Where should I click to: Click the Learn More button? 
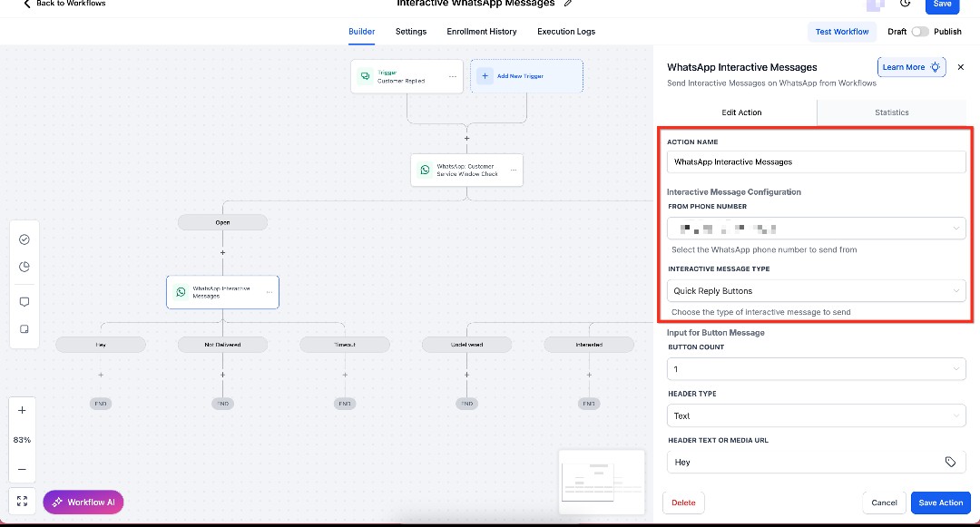pyautogui.click(x=911, y=67)
